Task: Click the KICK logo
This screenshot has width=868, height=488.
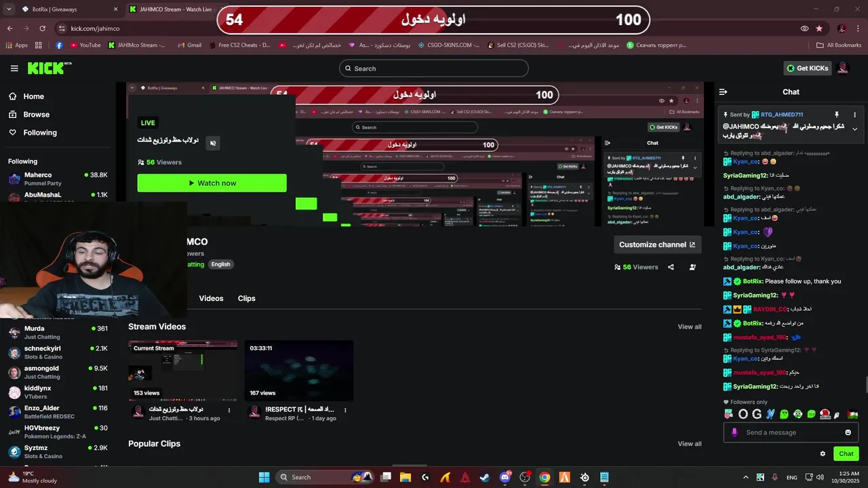Action: (50, 68)
